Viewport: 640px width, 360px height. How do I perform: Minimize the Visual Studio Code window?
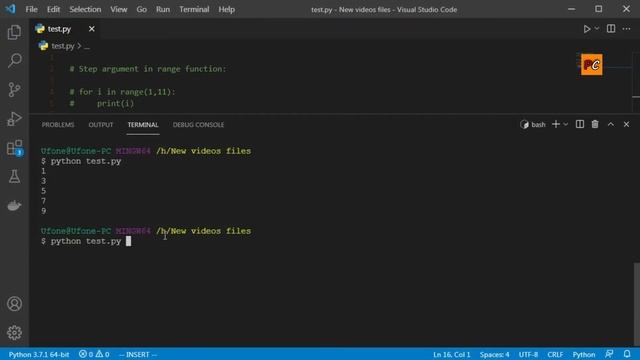coord(571,9)
